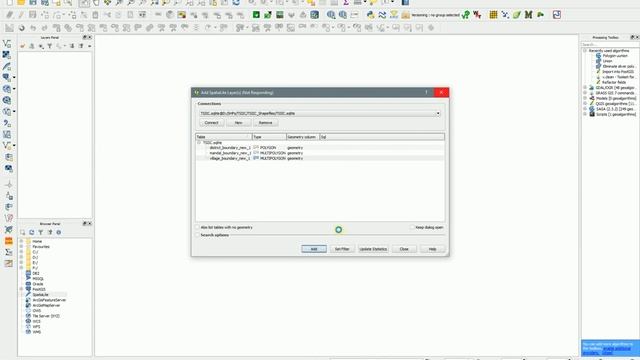Click the yellow grid plugin icon
Viewport: 640px width, 360px height.
pyautogui.click(x=493, y=15)
